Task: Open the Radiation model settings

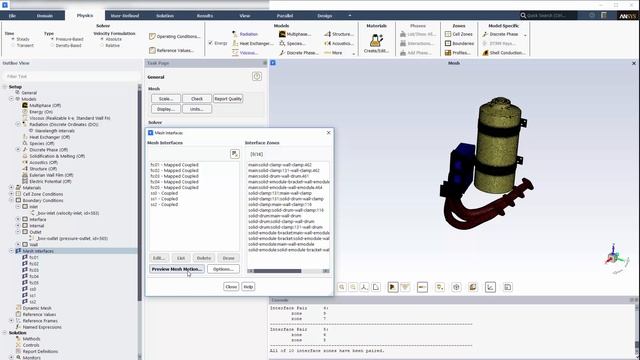Action: click(245, 34)
